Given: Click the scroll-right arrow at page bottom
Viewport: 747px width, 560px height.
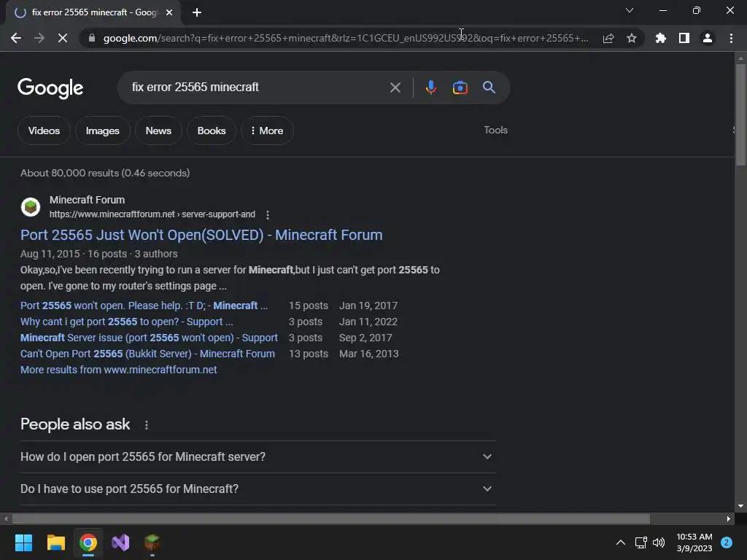Looking at the screenshot, I should (729, 518).
